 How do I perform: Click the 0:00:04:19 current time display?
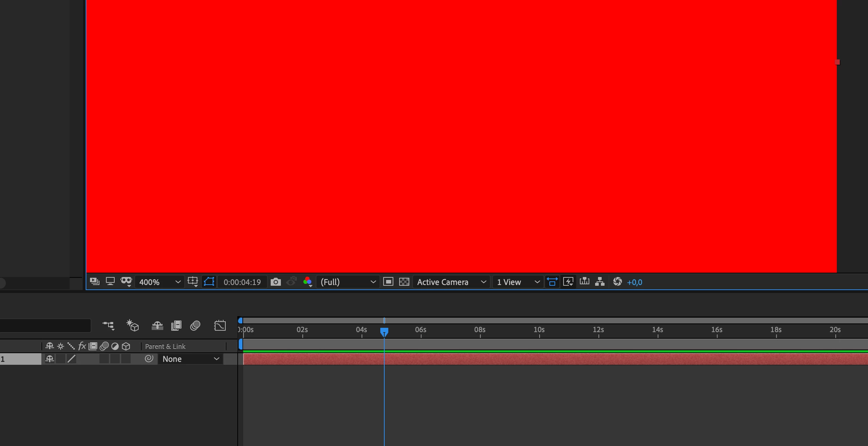coord(242,282)
